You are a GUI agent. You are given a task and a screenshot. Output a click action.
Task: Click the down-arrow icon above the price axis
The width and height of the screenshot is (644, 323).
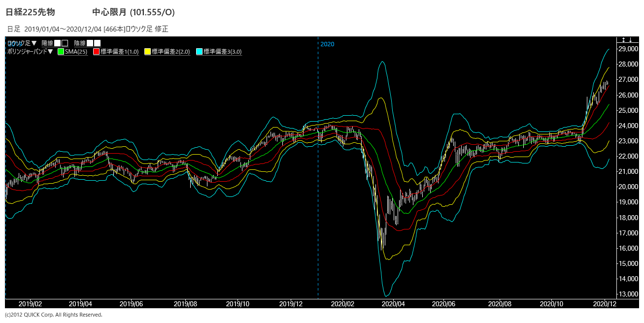click(x=631, y=40)
